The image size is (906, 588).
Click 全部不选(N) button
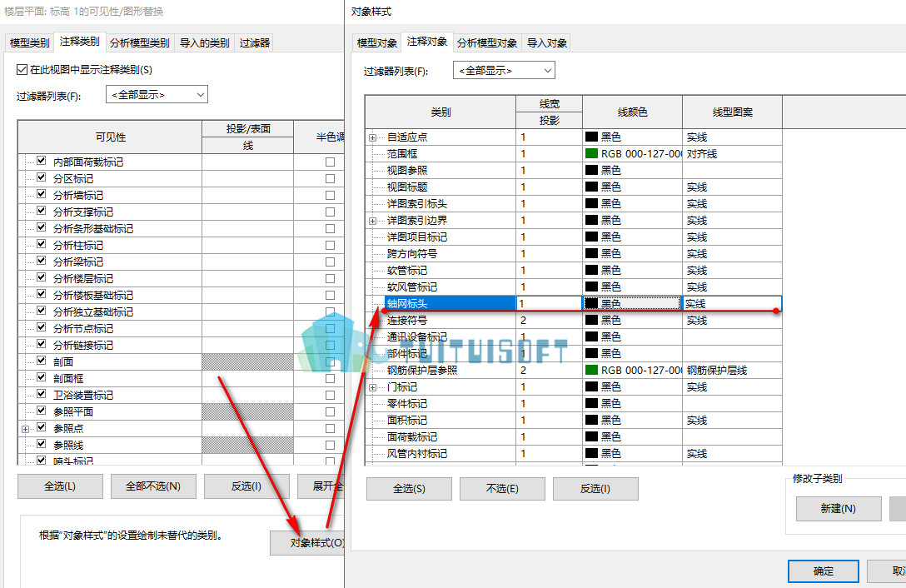click(x=153, y=486)
